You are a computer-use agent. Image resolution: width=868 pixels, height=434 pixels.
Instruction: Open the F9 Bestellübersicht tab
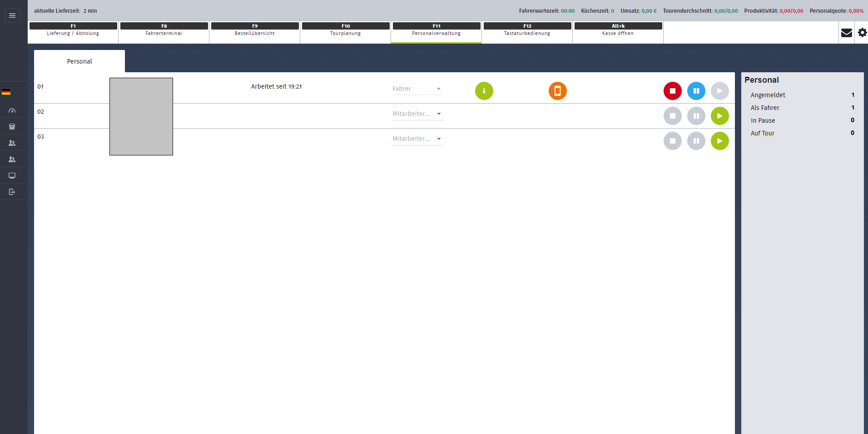tap(255, 32)
